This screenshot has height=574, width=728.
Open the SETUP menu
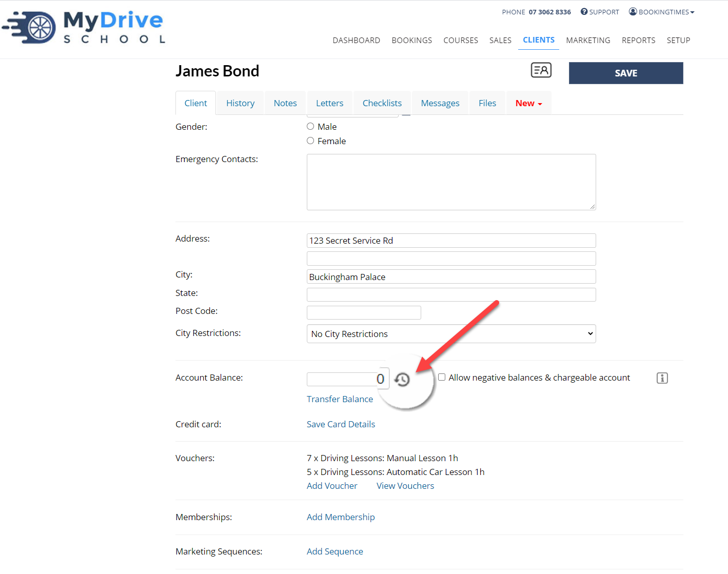coord(678,40)
